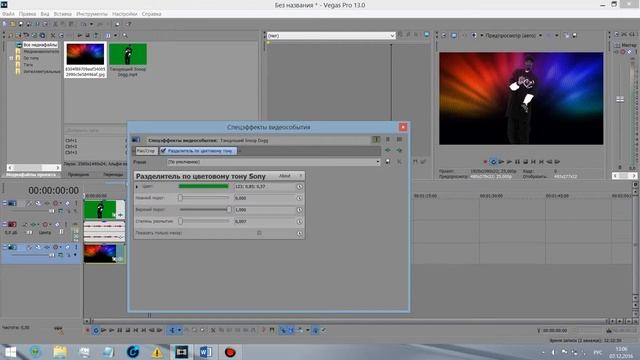The width and height of the screenshot is (640, 360).
Task: Toggle the show mask only checkbox
Action: coord(259,233)
